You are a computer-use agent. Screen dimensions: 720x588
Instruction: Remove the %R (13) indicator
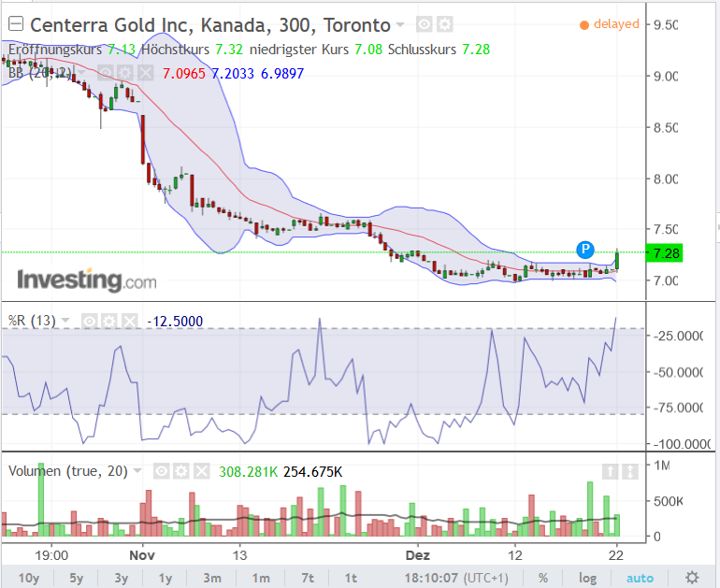(x=129, y=321)
